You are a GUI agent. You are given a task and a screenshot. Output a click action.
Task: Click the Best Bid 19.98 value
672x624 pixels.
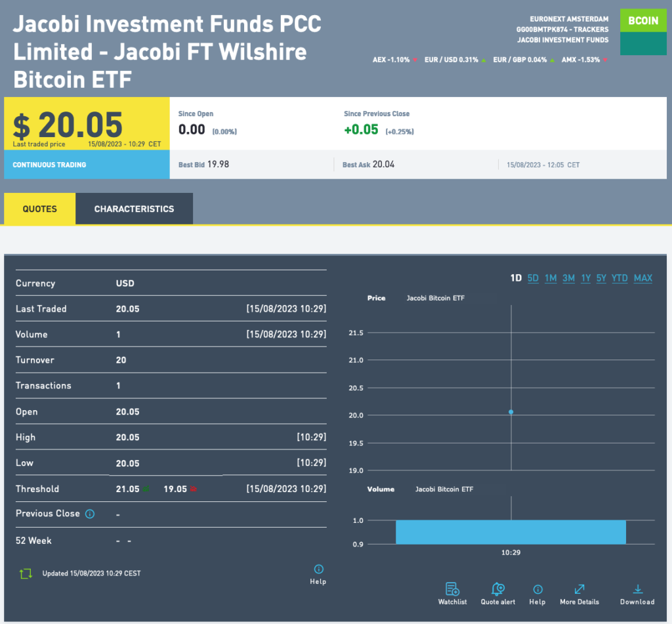pos(218,164)
